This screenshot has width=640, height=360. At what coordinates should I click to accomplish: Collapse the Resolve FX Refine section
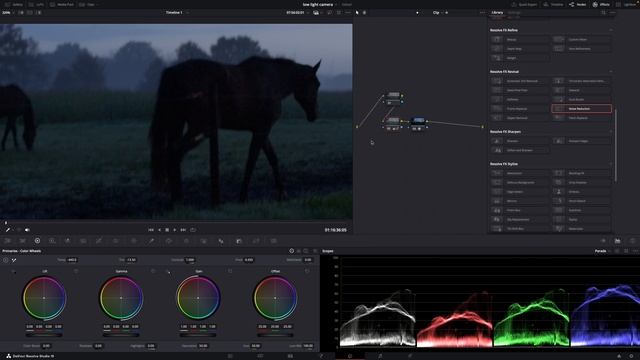pos(611,30)
